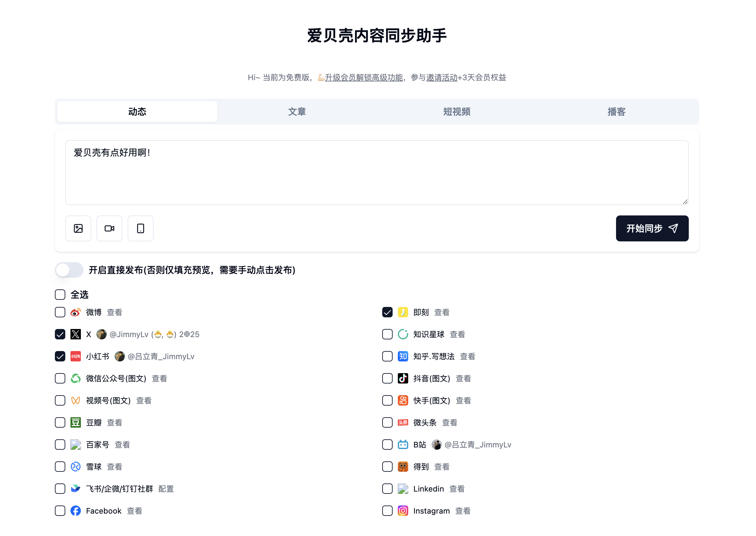Viewport: 756px width, 536px height.
Task: Click 配置 next to 飞书/企微/钉钉社群
Action: [166, 489]
